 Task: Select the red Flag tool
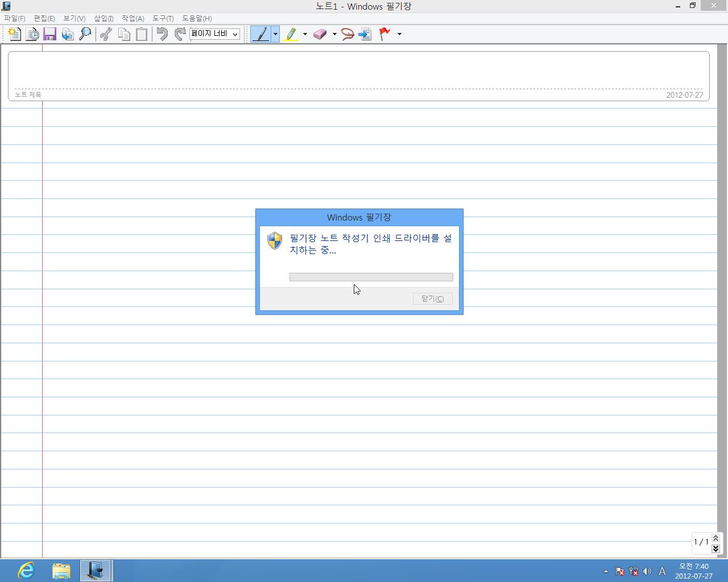(x=385, y=34)
